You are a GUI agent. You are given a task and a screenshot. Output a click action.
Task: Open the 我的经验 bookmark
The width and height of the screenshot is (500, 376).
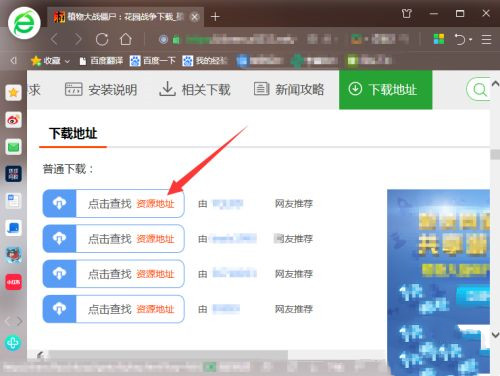(205, 61)
